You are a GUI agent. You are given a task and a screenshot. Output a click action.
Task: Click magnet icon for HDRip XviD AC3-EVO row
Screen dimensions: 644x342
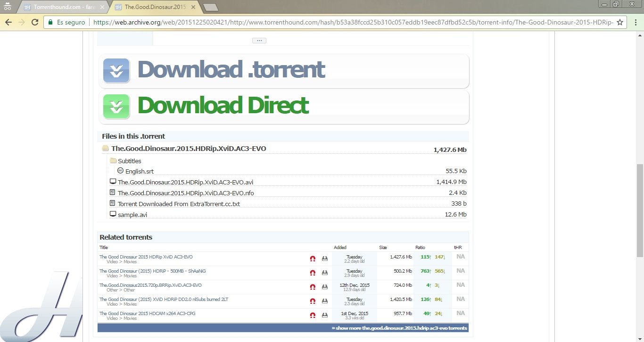click(313, 259)
